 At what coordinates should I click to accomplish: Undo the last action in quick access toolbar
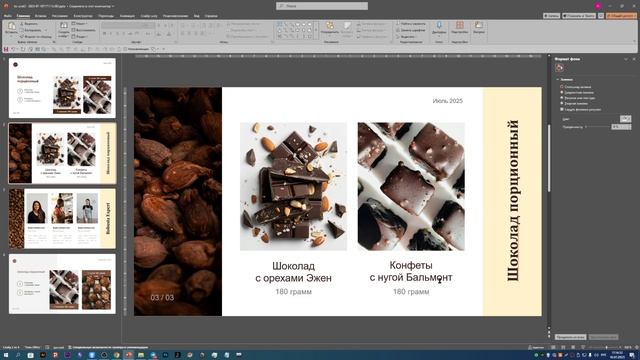pos(13,49)
